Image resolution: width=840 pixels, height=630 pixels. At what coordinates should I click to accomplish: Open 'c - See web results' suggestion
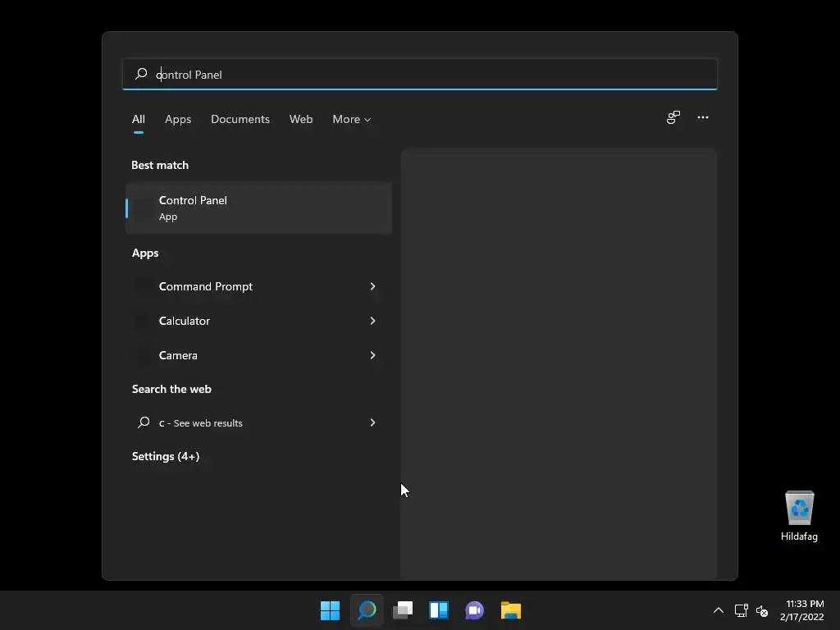tap(200, 422)
